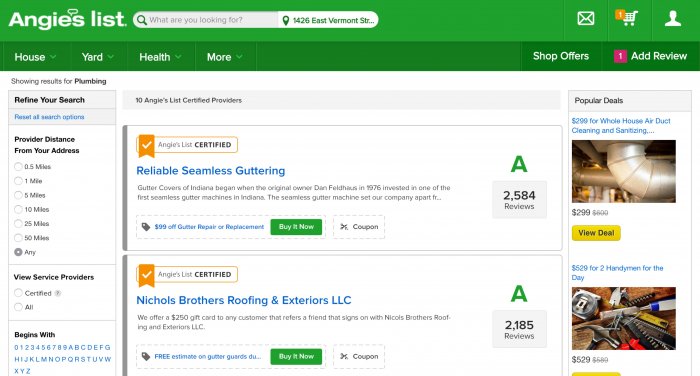Image resolution: width=700 pixels, height=376 pixels.
Task: Click the pink notification badge on Add Review
Action: click(620, 56)
